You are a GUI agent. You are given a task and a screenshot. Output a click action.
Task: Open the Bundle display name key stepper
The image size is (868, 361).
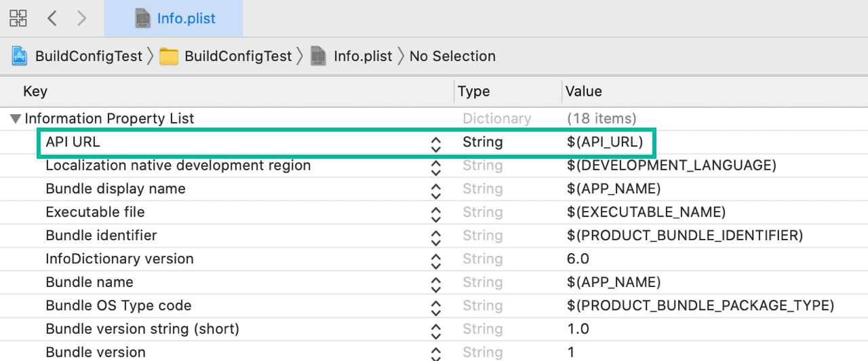[436, 190]
